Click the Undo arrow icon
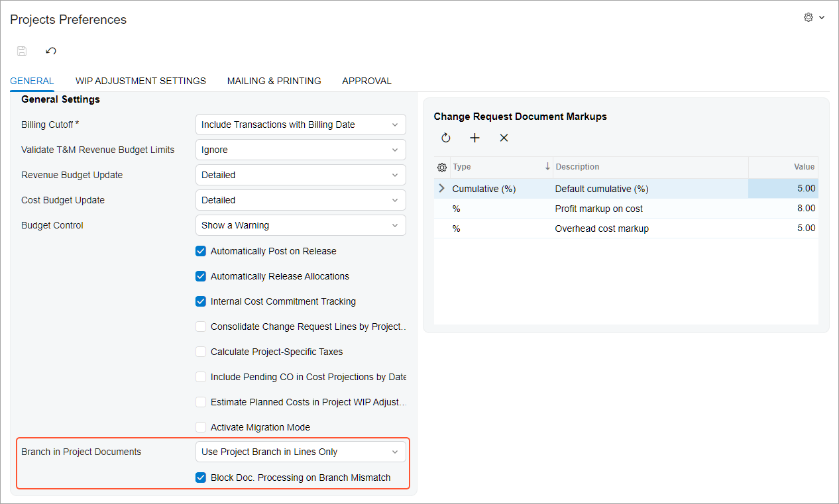Image resolution: width=839 pixels, height=504 pixels. pos(51,51)
